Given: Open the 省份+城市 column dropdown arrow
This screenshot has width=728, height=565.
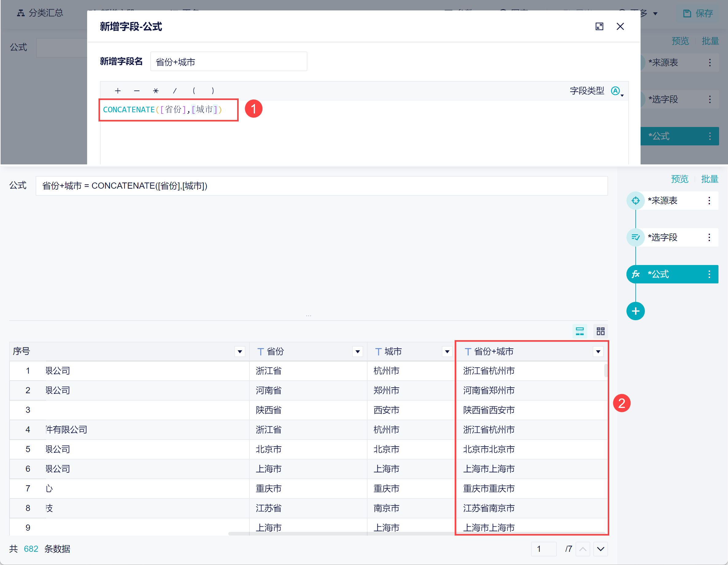Looking at the screenshot, I should [x=598, y=351].
